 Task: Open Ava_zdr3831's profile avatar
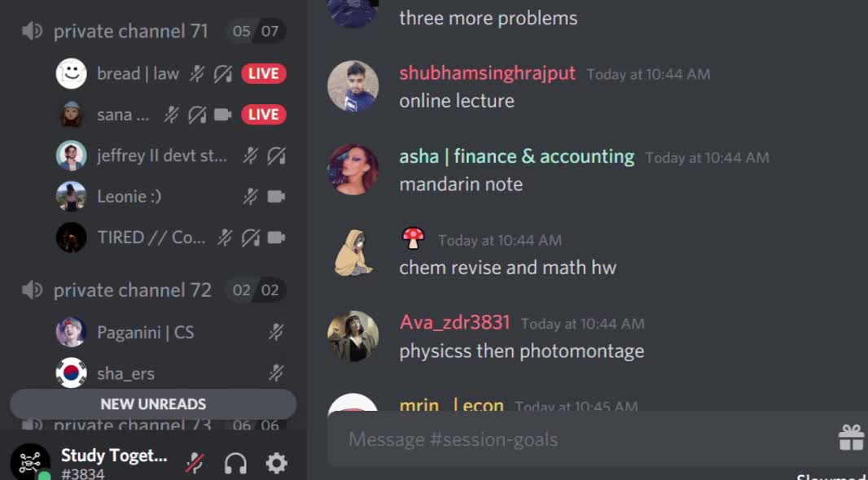point(353,336)
